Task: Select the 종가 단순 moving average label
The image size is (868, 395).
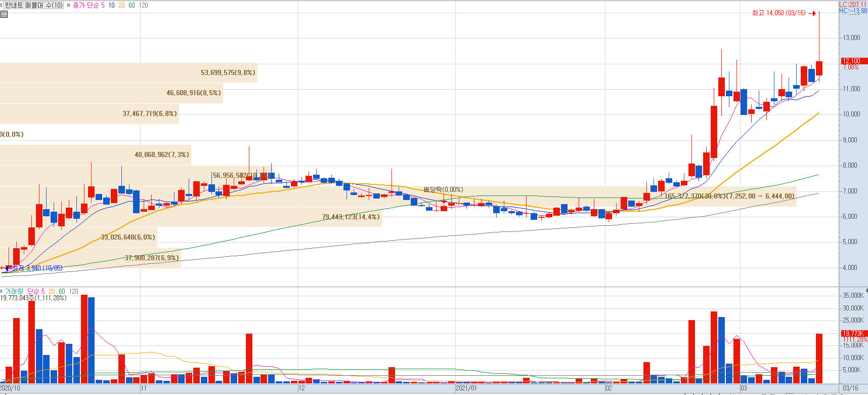Action: click(x=85, y=5)
